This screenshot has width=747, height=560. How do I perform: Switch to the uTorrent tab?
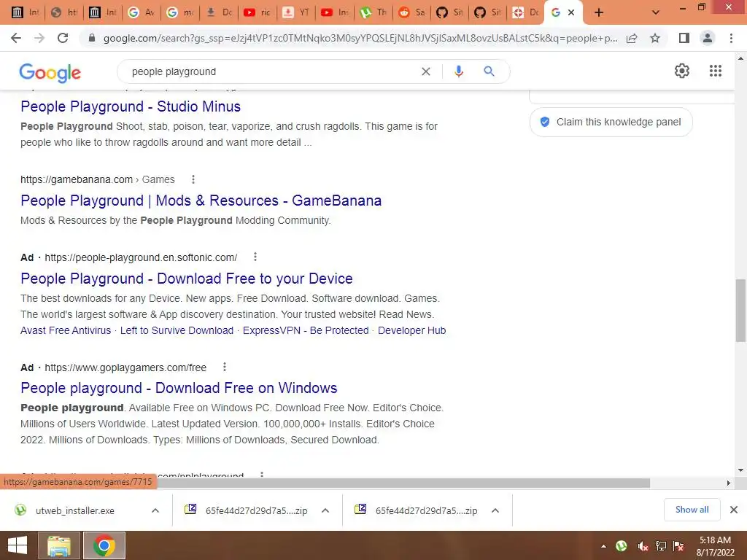pyautogui.click(x=373, y=12)
